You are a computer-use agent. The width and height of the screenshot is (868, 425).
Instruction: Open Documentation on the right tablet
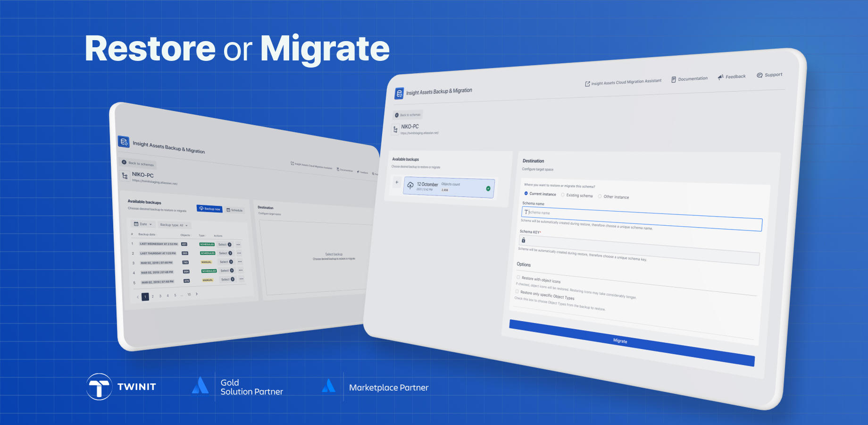(689, 79)
